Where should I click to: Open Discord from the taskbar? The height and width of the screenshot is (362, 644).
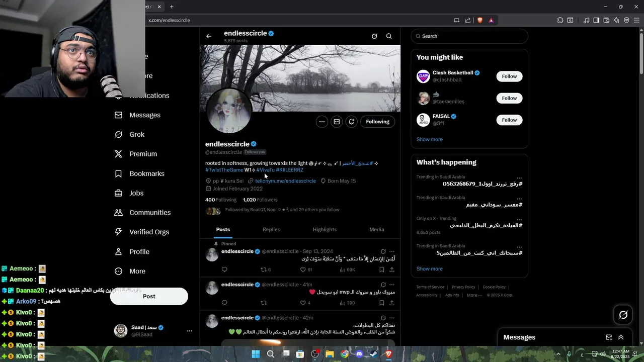[359, 354]
